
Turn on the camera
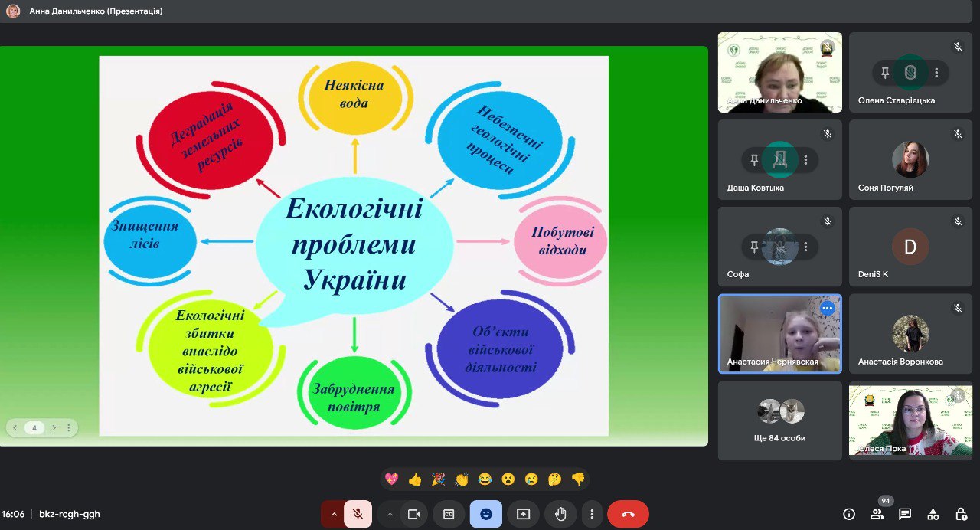click(414, 514)
